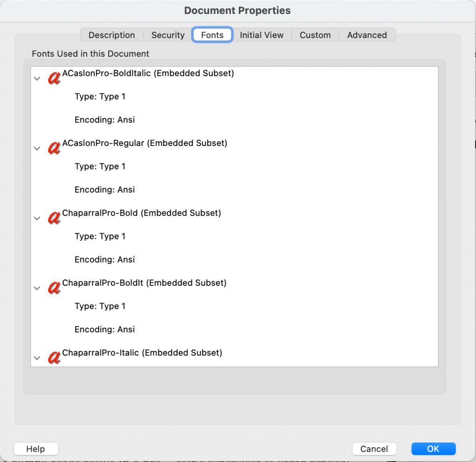
Task: Click the Help button
Action: (x=36, y=449)
